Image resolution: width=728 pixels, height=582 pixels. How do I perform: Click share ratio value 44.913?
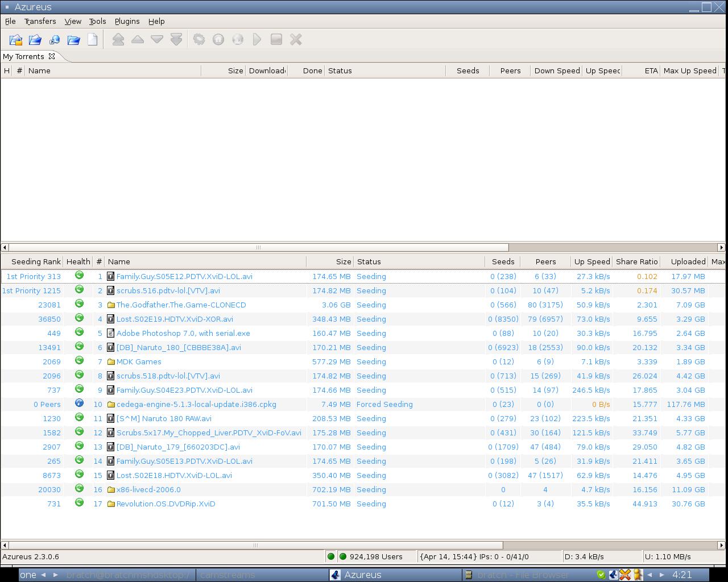pyautogui.click(x=644, y=504)
